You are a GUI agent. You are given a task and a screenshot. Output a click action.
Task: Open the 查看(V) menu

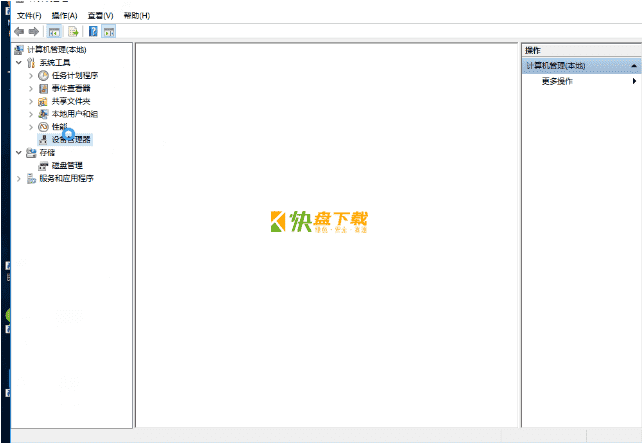pyautogui.click(x=100, y=16)
